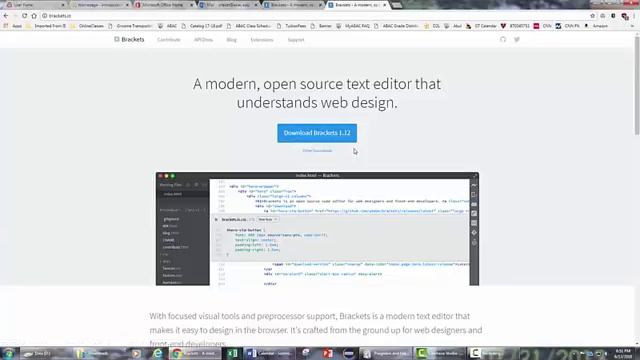Open the Imported From IE bookmark folder
This screenshot has height=360, width=640.
click(x=46, y=26)
